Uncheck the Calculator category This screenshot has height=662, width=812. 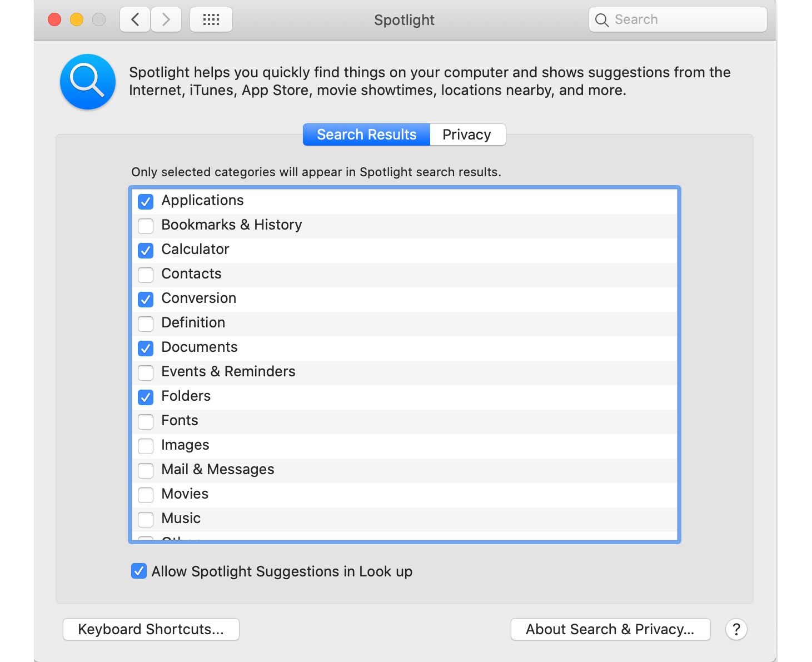(x=146, y=250)
